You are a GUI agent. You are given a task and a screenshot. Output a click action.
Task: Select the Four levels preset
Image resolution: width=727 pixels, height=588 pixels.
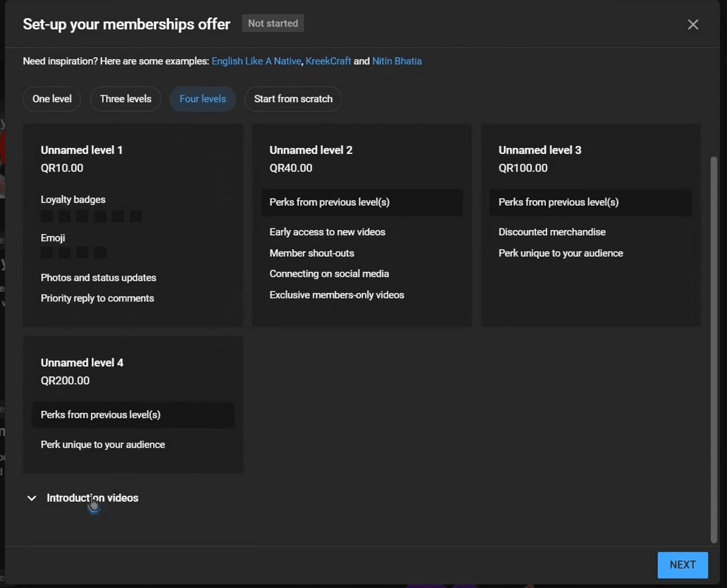point(203,99)
